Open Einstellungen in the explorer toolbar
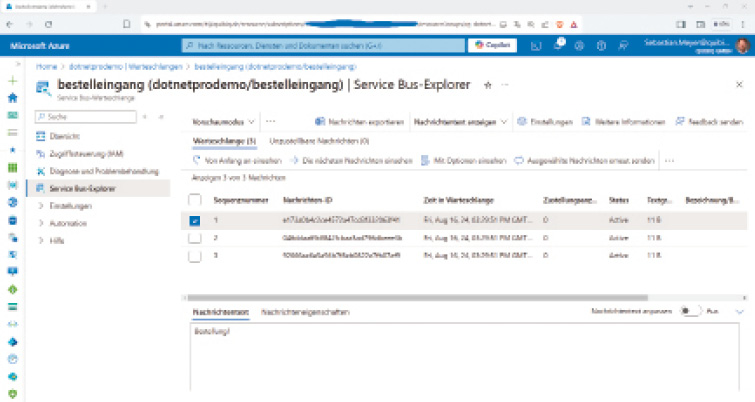The height and width of the screenshot is (402, 755). [545, 122]
